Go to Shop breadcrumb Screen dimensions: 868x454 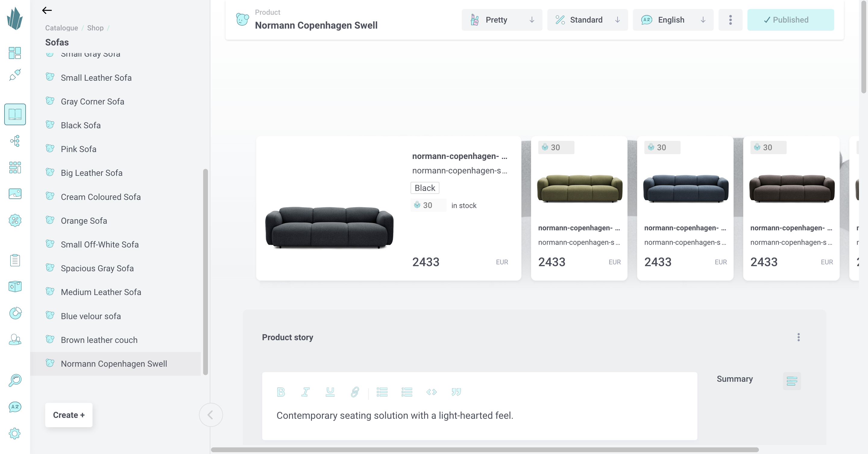click(x=95, y=28)
